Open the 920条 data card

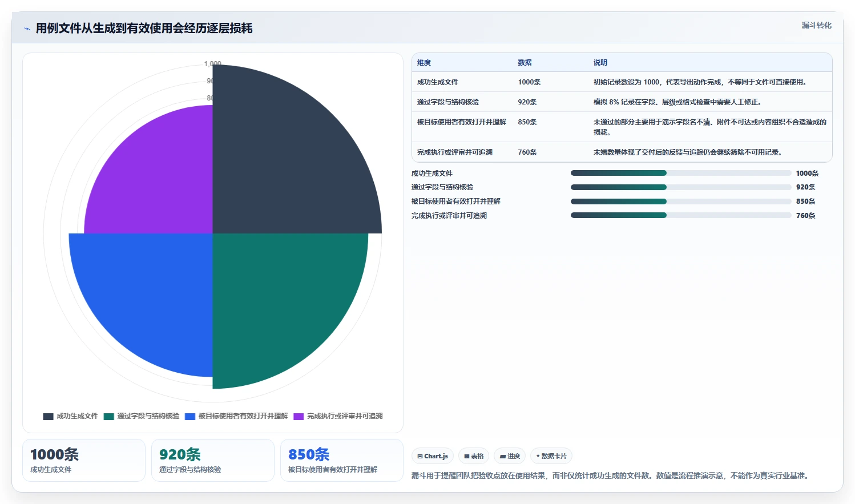point(213,460)
